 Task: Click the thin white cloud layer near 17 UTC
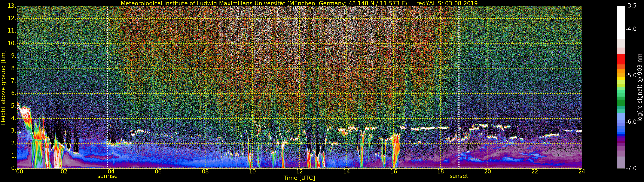430,128
